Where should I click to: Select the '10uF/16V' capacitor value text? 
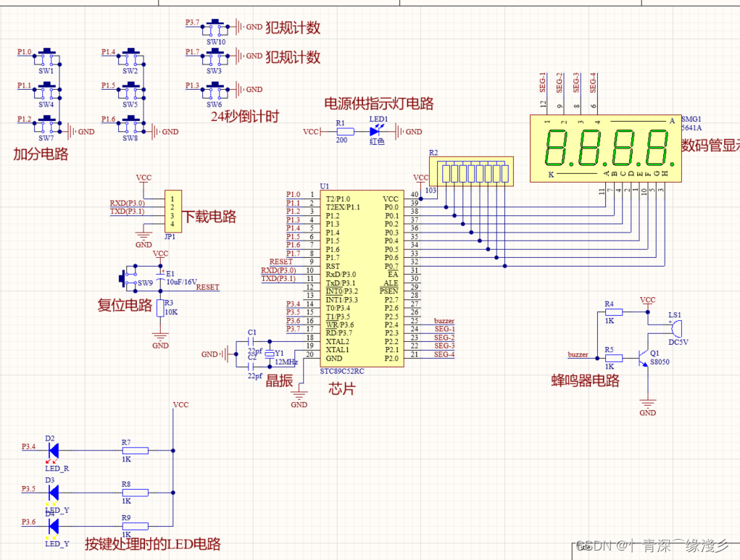(x=182, y=282)
